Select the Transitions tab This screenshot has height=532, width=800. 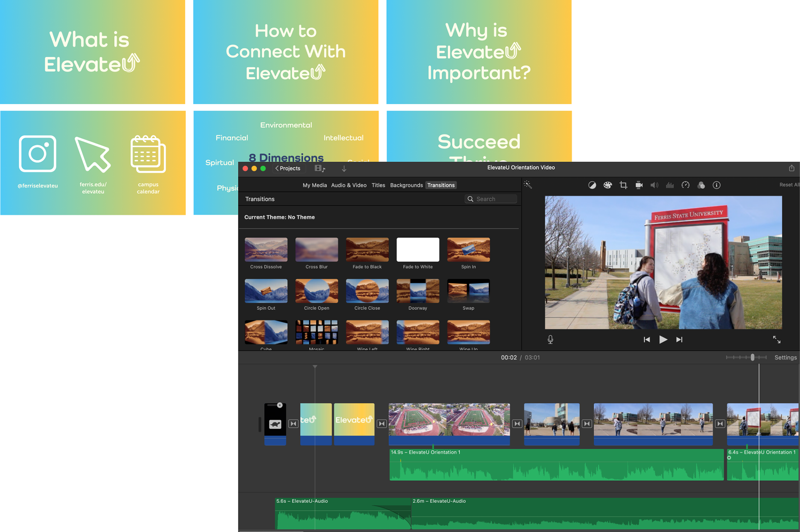coord(441,185)
